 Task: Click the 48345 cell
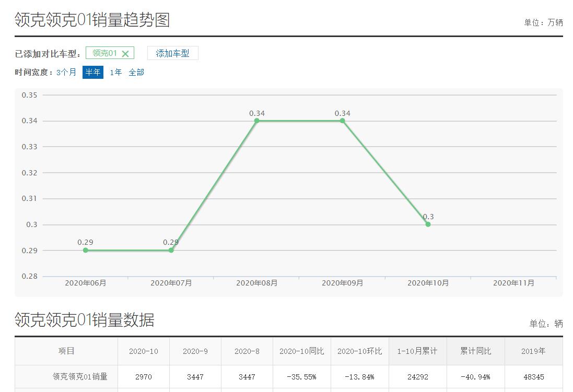coord(533,377)
